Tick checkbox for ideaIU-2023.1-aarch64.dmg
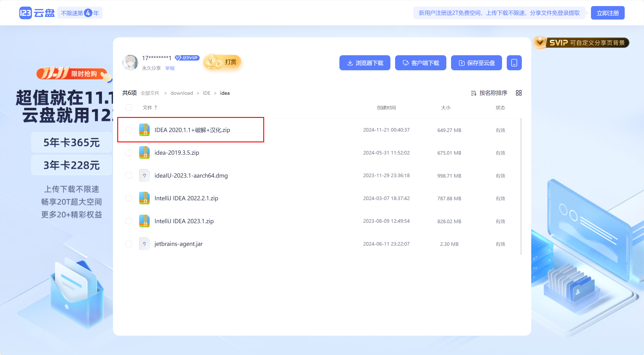Image resolution: width=644 pixels, height=355 pixels. [129, 176]
